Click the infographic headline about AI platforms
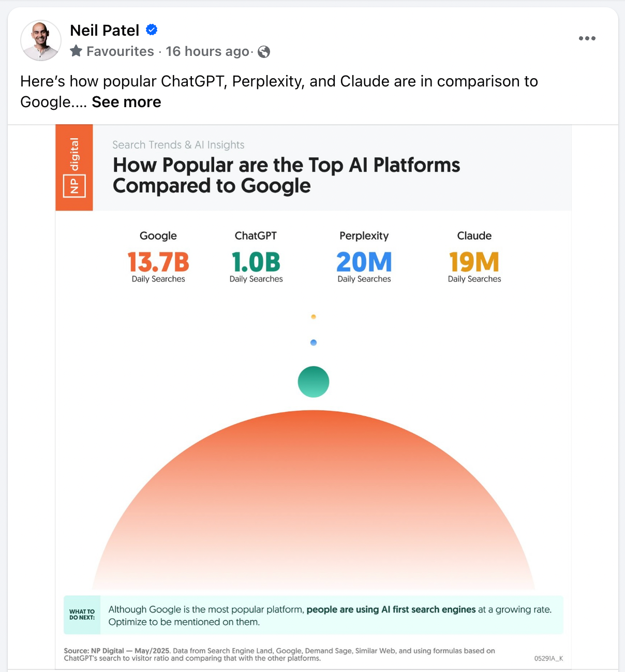The height and width of the screenshot is (672, 625). 286,175
